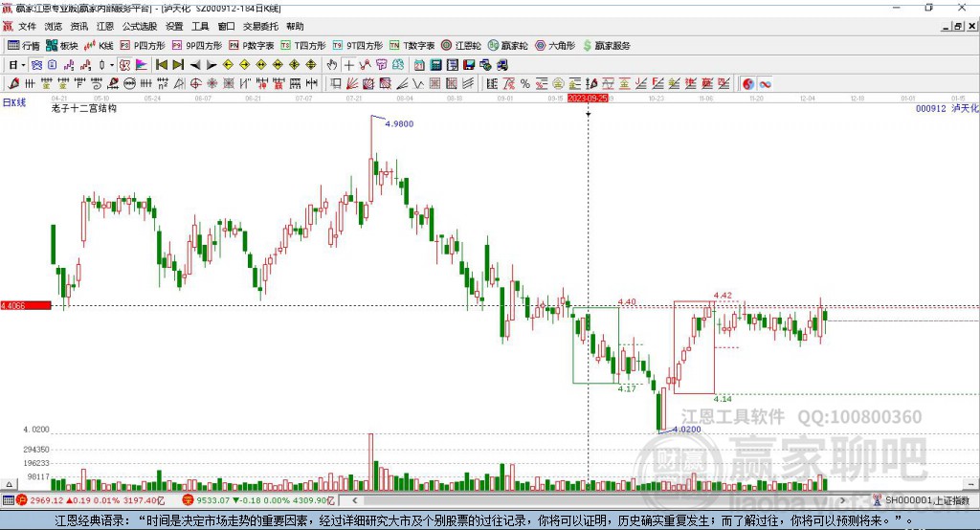Open the 9P四方形 tool
980x530 pixels.
point(197,46)
